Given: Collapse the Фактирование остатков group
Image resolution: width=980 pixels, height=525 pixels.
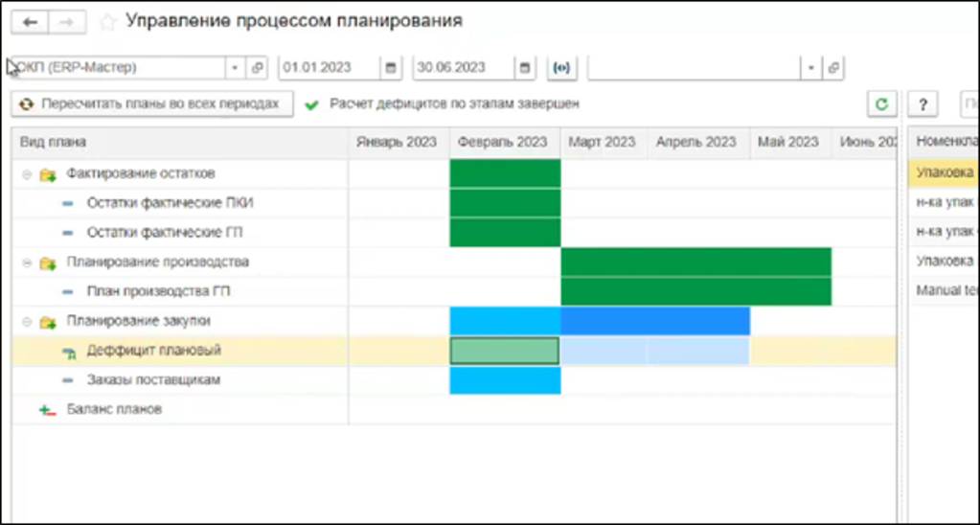Looking at the screenshot, I should click(x=26, y=174).
